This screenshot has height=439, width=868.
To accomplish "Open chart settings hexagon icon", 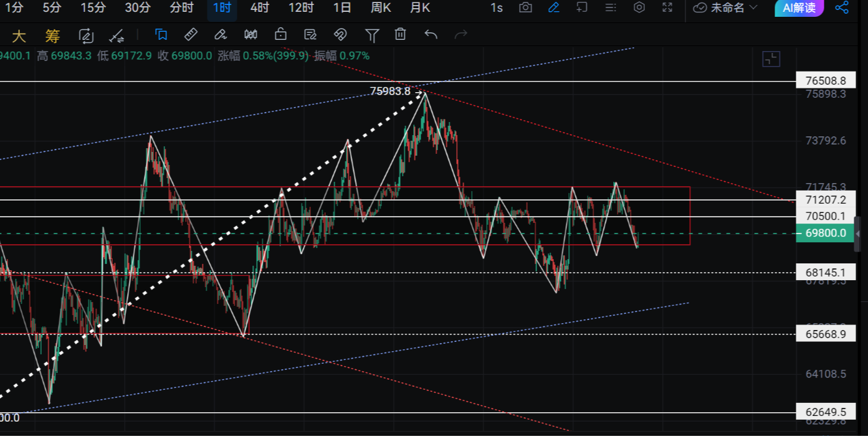I will coord(639,8).
